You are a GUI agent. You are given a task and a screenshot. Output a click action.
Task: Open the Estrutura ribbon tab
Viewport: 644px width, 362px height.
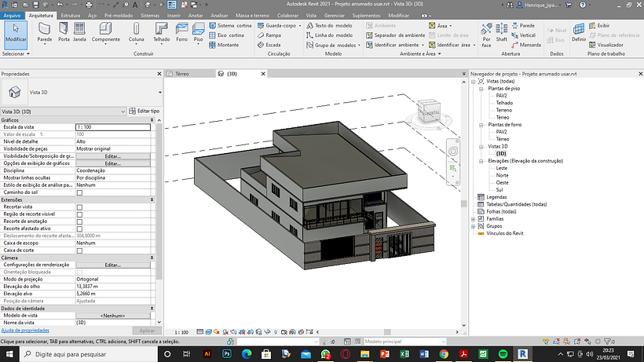pyautogui.click(x=70, y=15)
